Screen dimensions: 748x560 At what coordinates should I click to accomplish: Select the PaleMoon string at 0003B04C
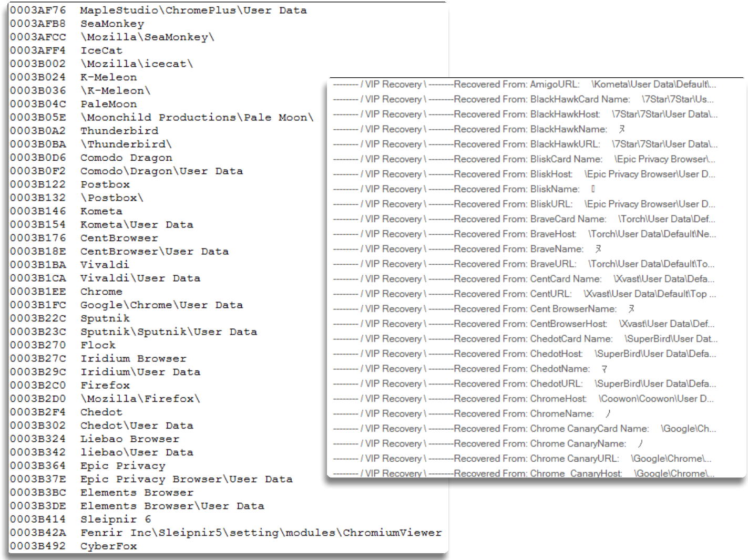pyautogui.click(x=108, y=104)
